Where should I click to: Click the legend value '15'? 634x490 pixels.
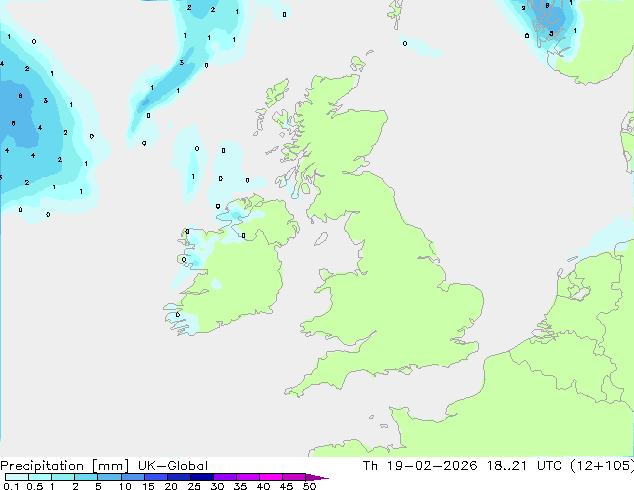click(148, 486)
